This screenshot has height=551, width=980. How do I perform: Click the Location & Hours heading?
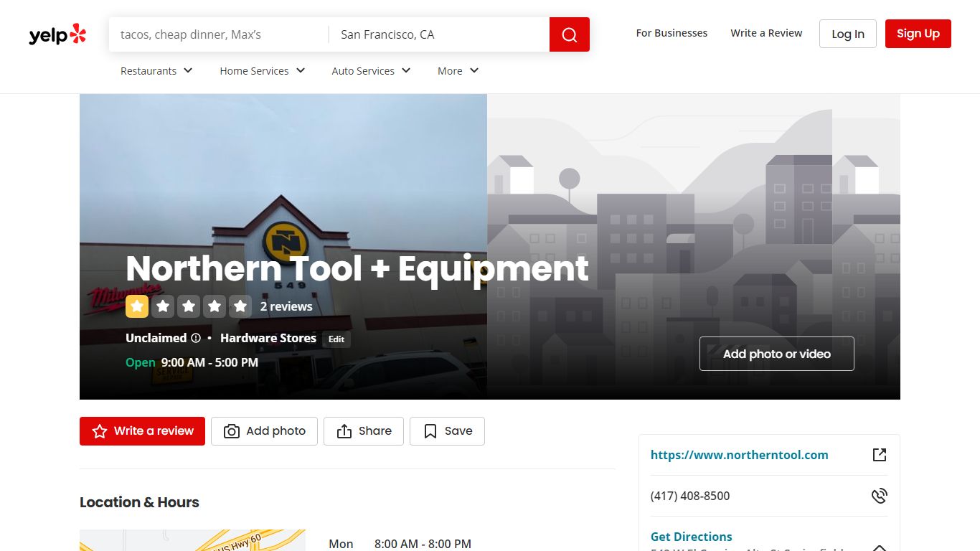pyautogui.click(x=139, y=502)
